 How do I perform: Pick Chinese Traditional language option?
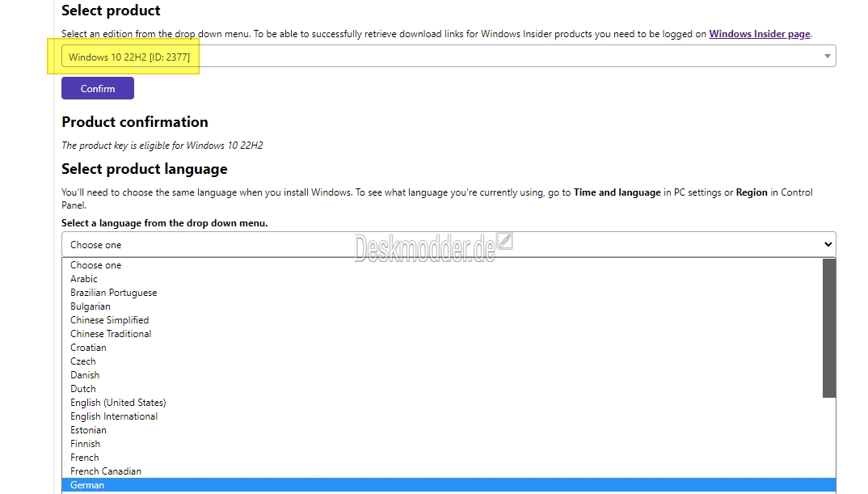tap(442, 334)
